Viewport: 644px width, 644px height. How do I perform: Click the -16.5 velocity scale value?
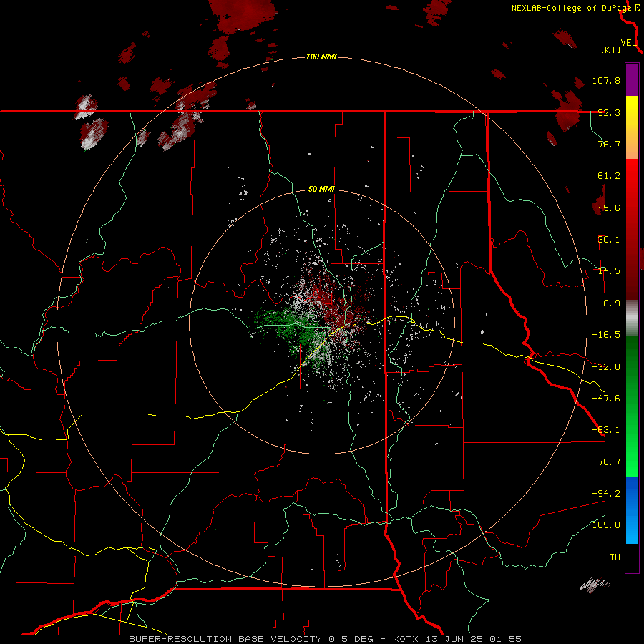[606, 335]
